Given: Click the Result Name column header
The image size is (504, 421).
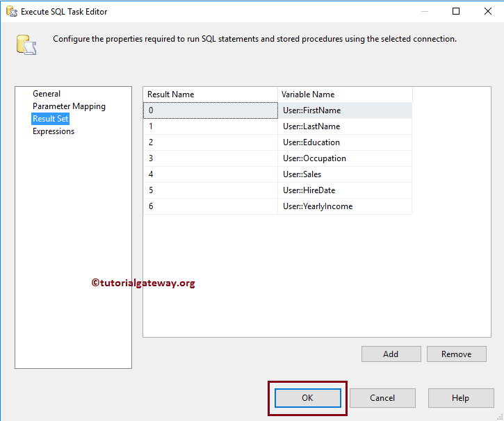Looking at the screenshot, I should coord(210,94).
